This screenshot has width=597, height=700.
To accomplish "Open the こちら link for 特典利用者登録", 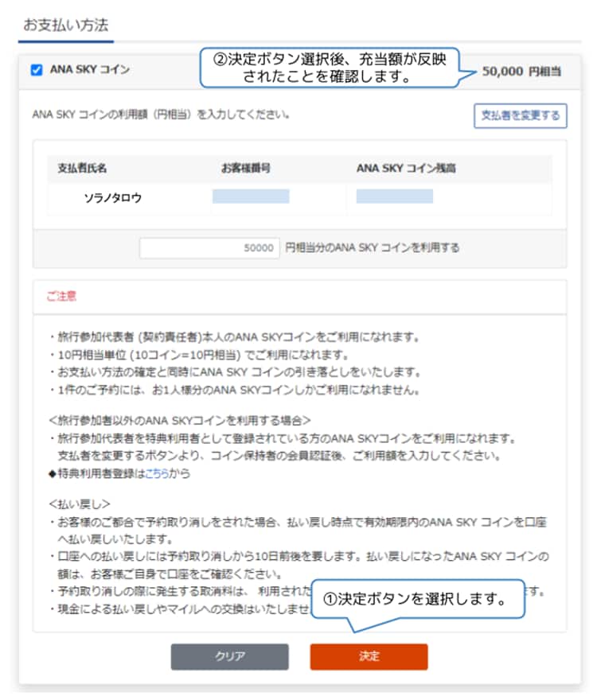I will pos(156,473).
